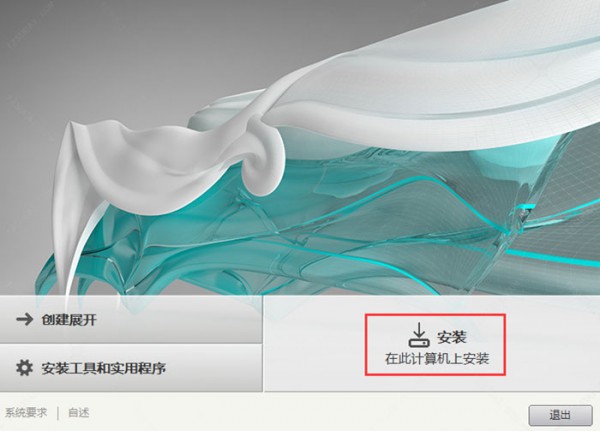Click the gear icon beside 安装工具和实用程序
Viewport: 600px width, 431px height.
(24, 368)
